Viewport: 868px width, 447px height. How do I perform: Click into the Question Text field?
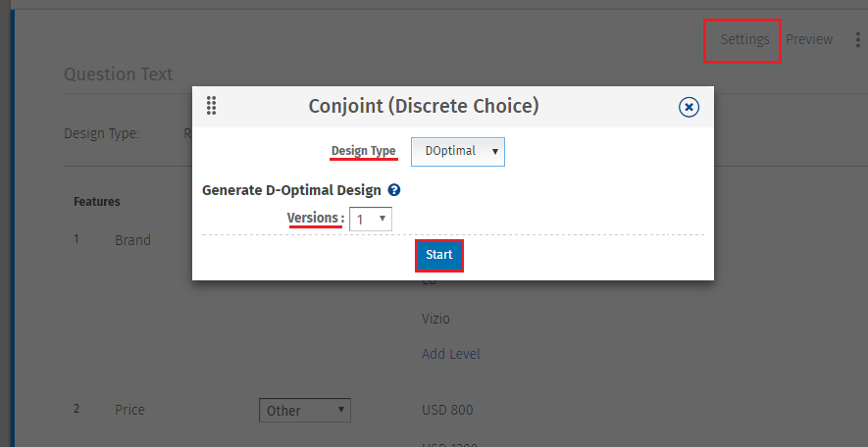click(x=119, y=74)
